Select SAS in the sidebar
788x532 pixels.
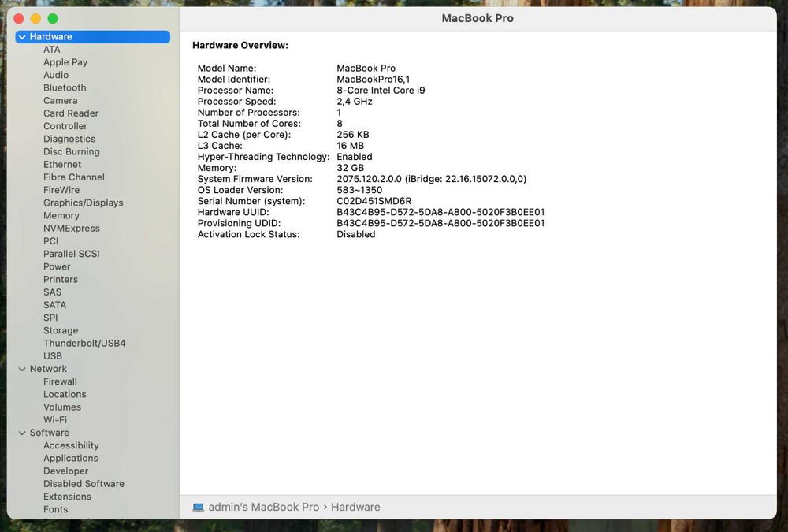coord(52,292)
